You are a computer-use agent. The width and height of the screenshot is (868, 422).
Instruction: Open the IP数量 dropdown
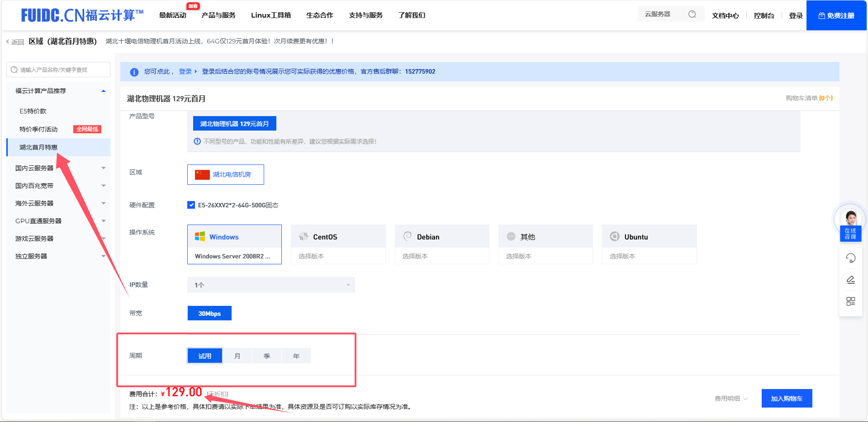coord(271,285)
